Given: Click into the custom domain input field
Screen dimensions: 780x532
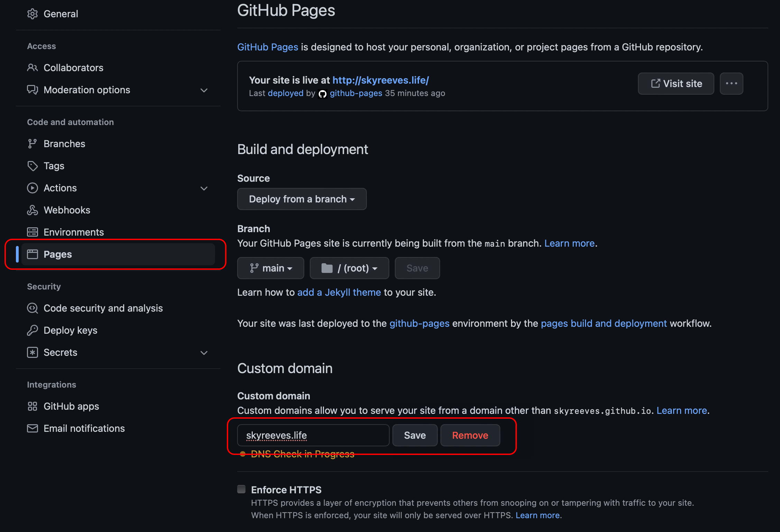Looking at the screenshot, I should click(313, 435).
